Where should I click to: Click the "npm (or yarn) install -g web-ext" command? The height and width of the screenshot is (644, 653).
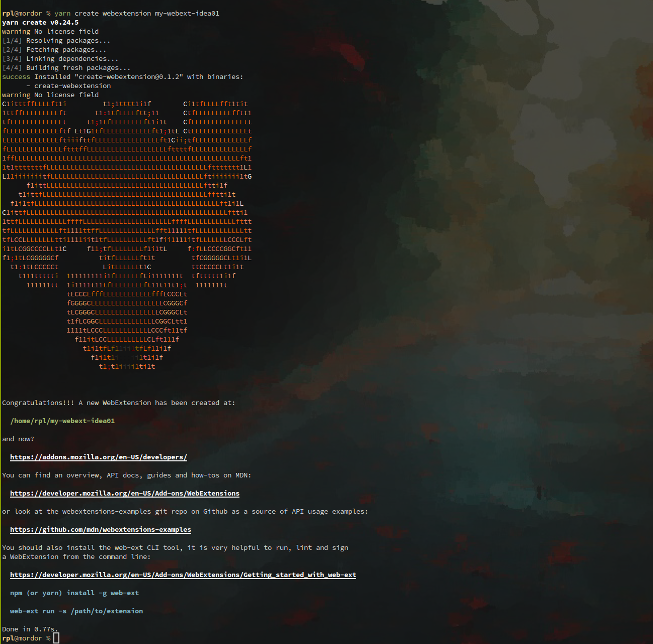tap(74, 593)
